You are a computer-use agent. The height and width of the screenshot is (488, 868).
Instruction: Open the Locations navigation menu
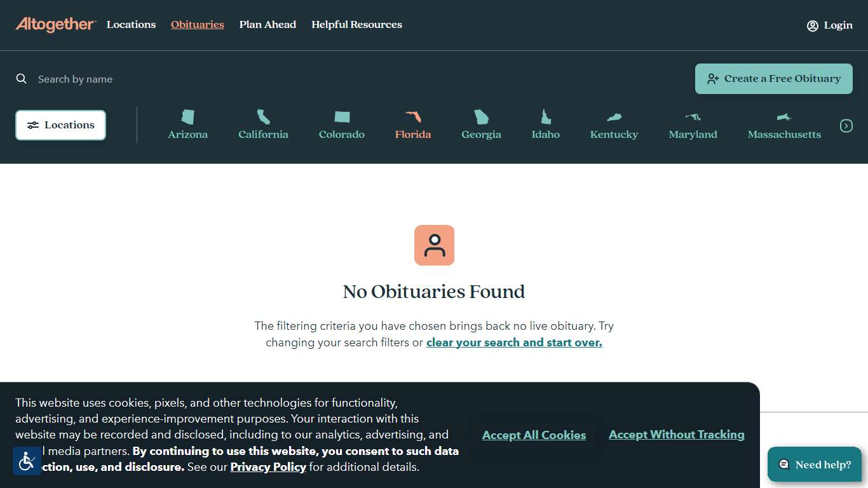pos(131,24)
